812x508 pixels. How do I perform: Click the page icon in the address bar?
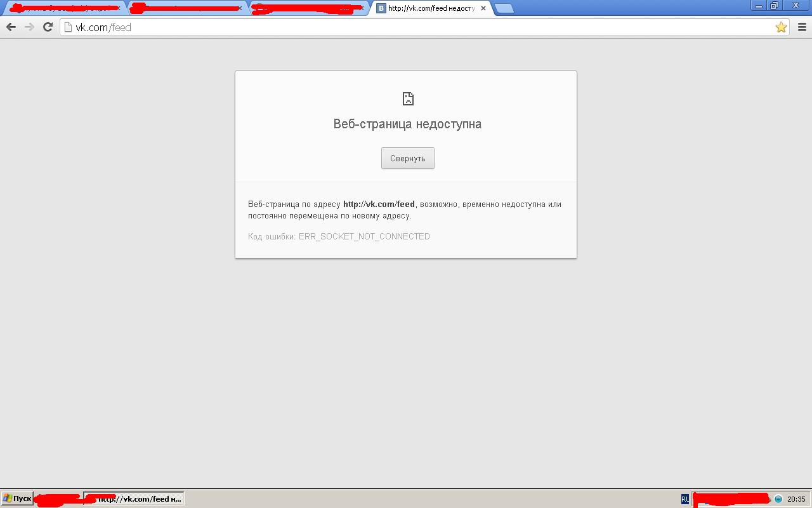coord(69,27)
